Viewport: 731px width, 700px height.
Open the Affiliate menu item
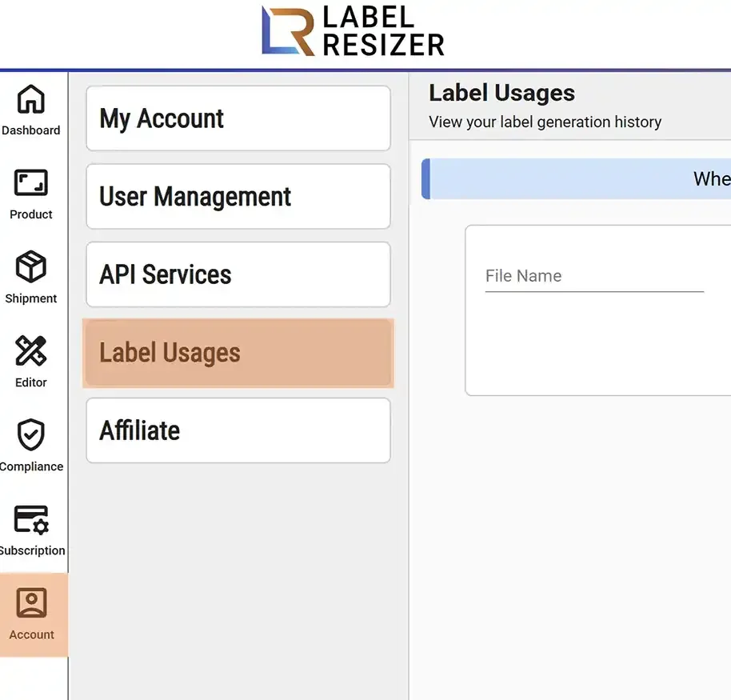coord(238,430)
